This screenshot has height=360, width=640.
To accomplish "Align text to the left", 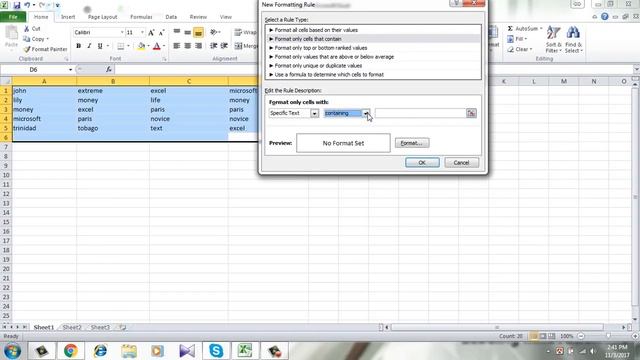I will point(177,46).
